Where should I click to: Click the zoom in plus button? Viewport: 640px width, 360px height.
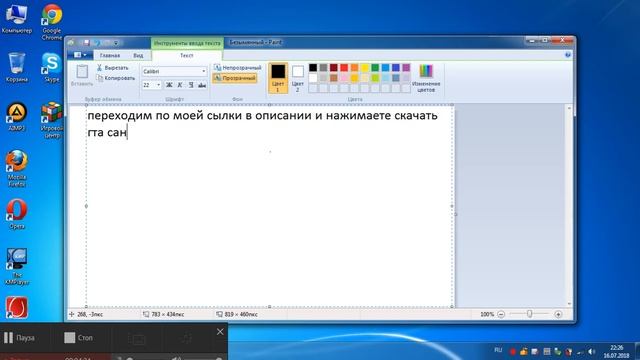pos(558,314)
